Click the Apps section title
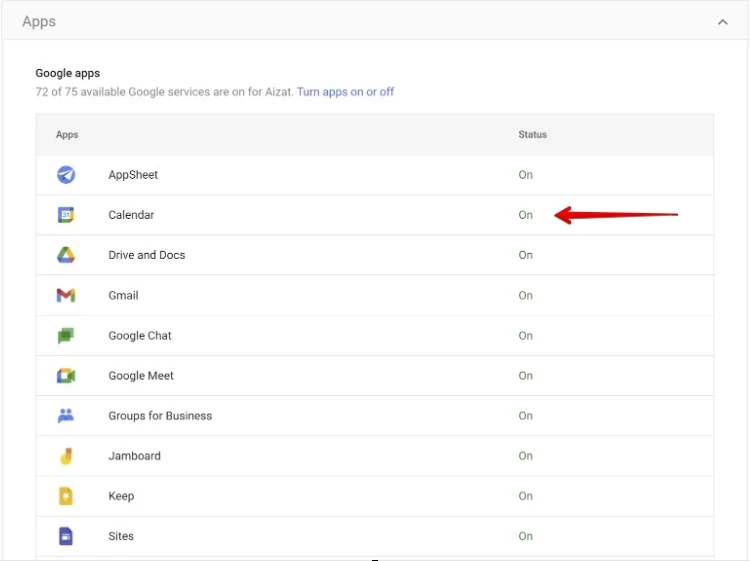Image resolution: width=750 pixels, height=561 pixels. (39, 22)
